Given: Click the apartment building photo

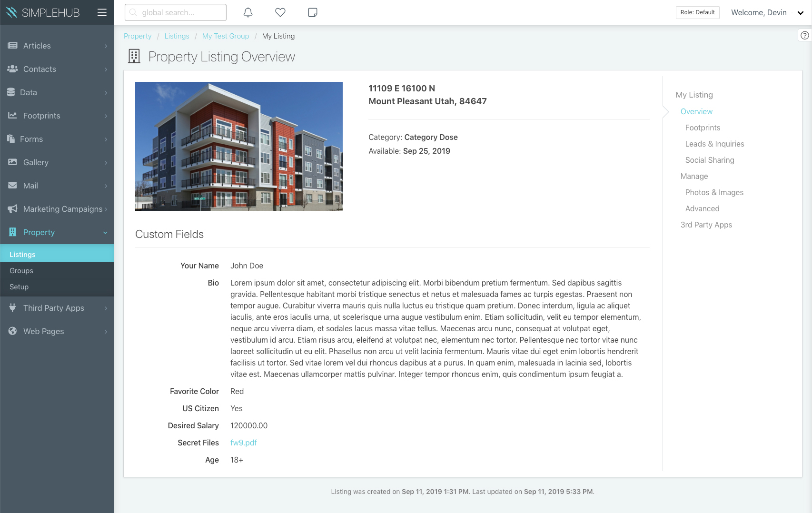Looking at the screenshot, I should click(x=239, y=146).
